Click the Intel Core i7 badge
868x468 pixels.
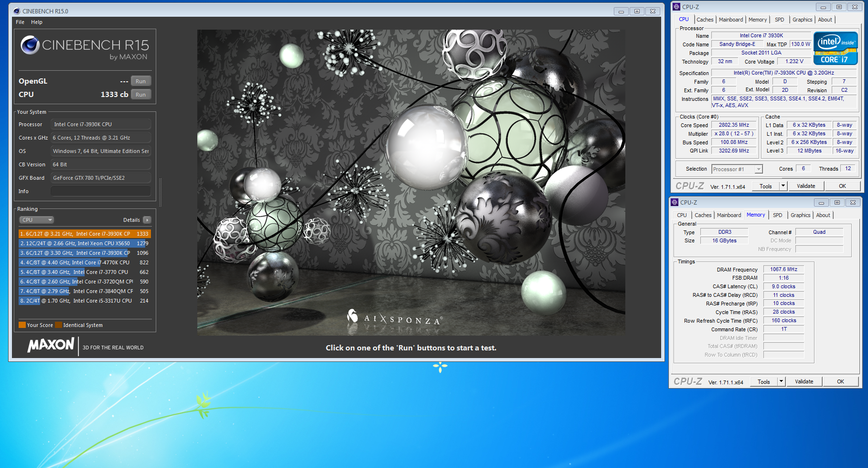[x=836, y=48]
